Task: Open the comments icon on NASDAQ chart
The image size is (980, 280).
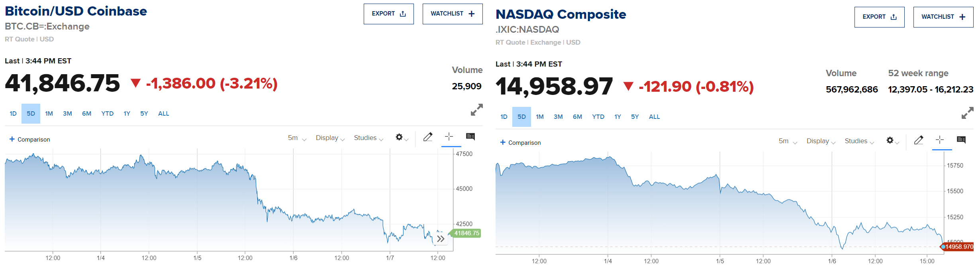Action: point(961,140)
